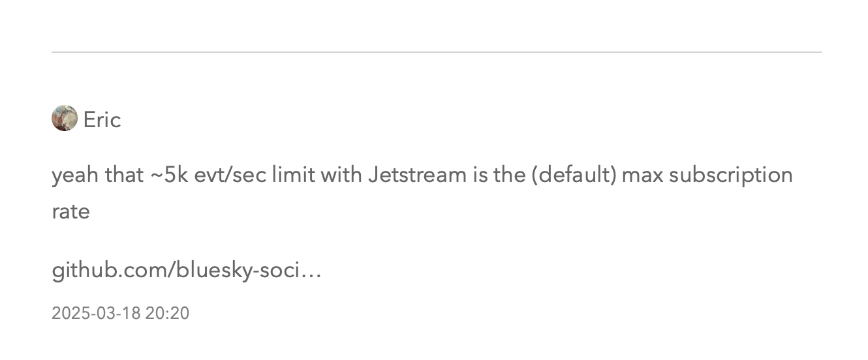Screen dimensions: 868x360
Task: Click the word "max" in the post
Action: (643, 175)
